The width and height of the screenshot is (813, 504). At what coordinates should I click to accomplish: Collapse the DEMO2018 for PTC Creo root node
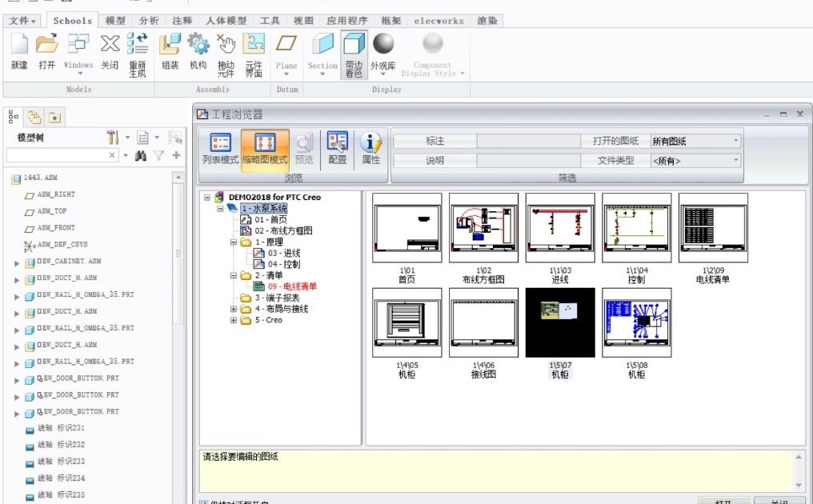(x=207, y=197)
